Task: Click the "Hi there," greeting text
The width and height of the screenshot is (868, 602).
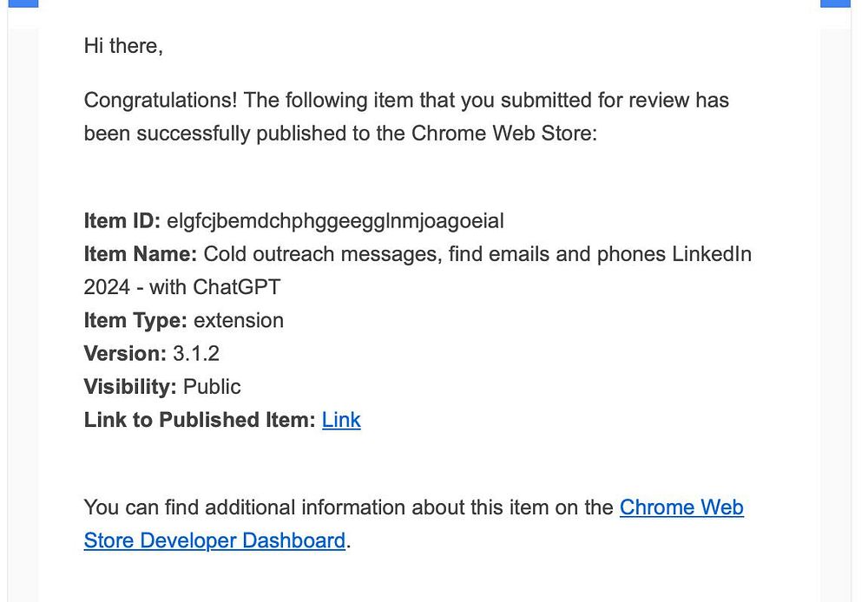Action: click(x=123, y=46)
